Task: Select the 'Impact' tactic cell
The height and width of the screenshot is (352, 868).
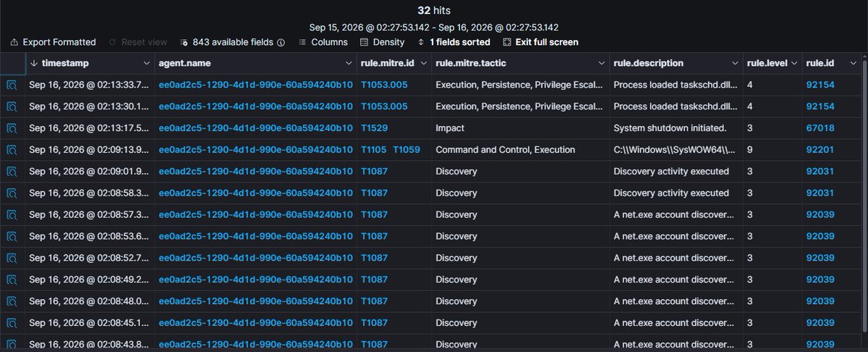Action: (x=521, y=128)
